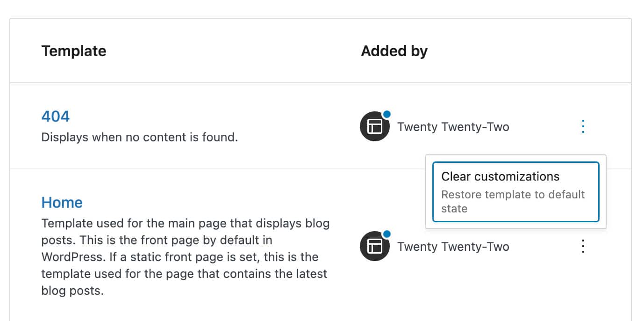The height and width of the screenshot is (321, 644).
Task: Expand the options dropdown beside Home's theme name
Action: tap(583, 246)
